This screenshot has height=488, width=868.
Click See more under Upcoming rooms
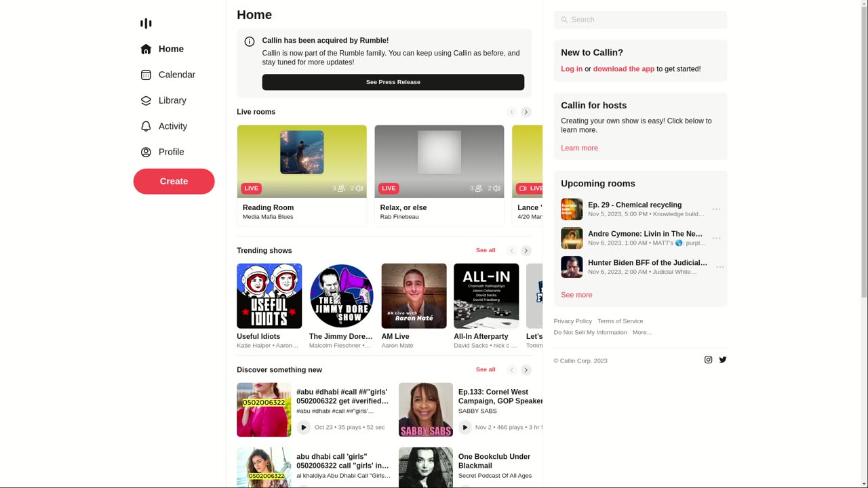[x=576, y=295]
